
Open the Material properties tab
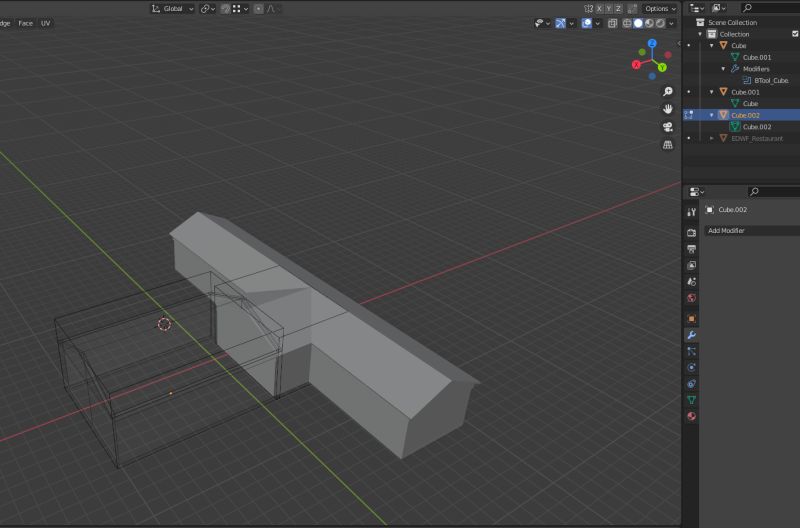(691, 416)
